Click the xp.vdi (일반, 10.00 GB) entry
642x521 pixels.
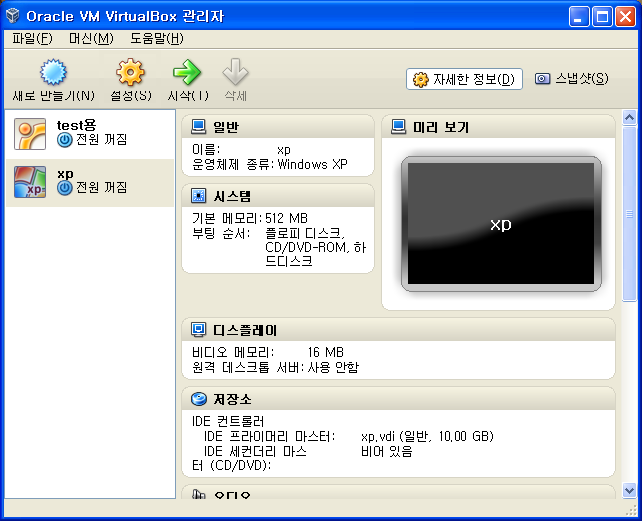[427, 437]
